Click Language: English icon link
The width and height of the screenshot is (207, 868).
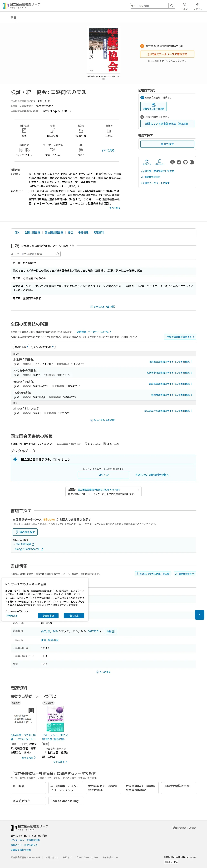184,828
